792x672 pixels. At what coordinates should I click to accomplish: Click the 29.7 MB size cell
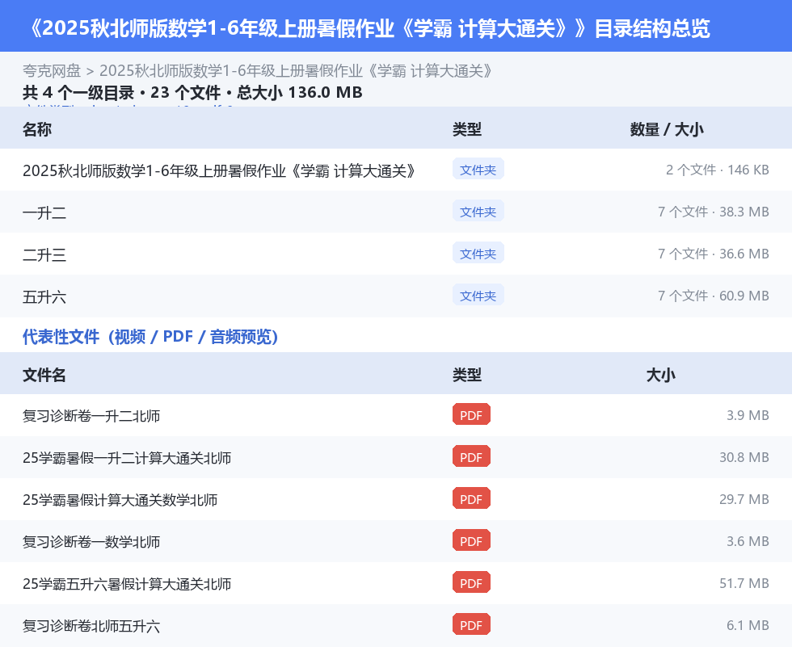(744, 499)
